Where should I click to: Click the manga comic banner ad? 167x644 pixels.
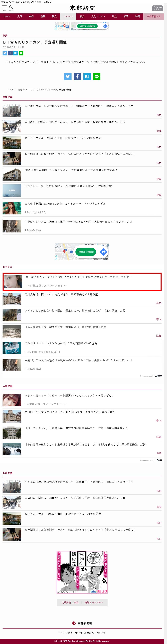[x=82, y=573]
